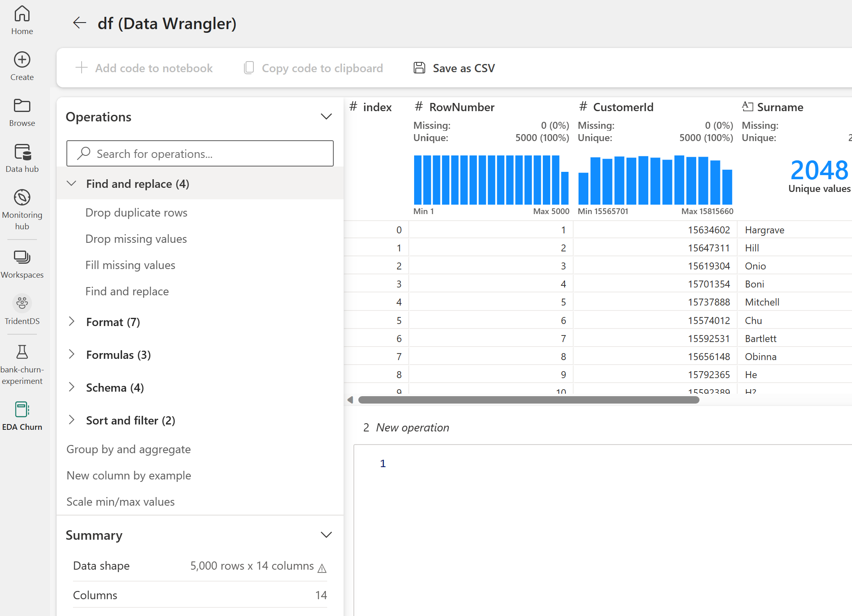Select Fill missing values operation

(x=130, y=265)
